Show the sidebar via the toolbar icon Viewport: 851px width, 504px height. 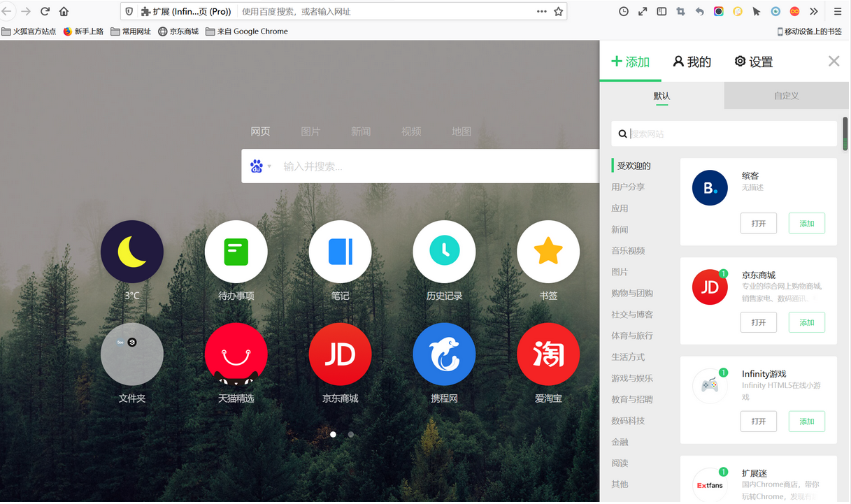point(662,11)
